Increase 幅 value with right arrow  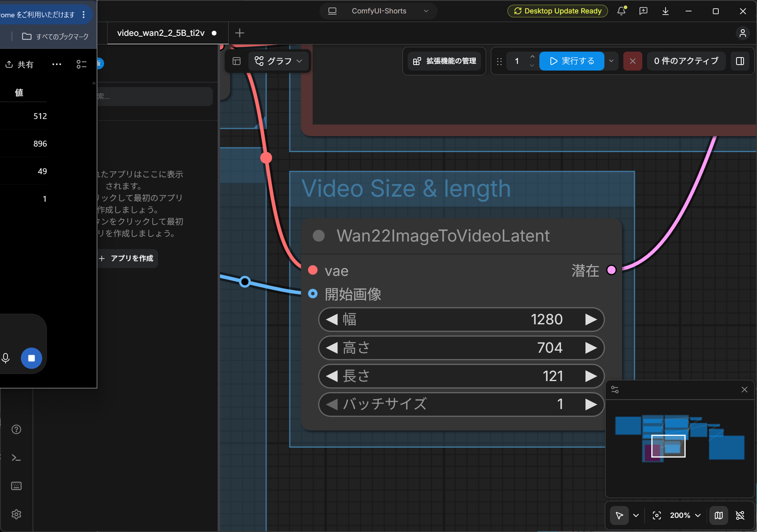[591, 320]
